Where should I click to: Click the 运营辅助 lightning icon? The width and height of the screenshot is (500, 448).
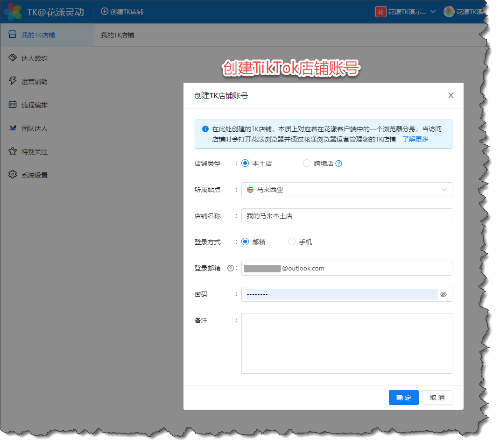(x=13, y=81)
